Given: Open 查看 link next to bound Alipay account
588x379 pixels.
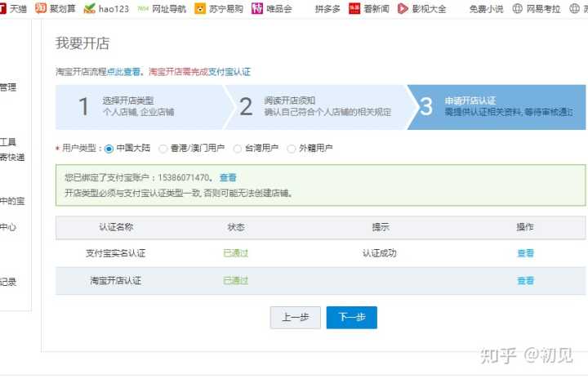Looking at the screenshot, I should click(228, 177).
